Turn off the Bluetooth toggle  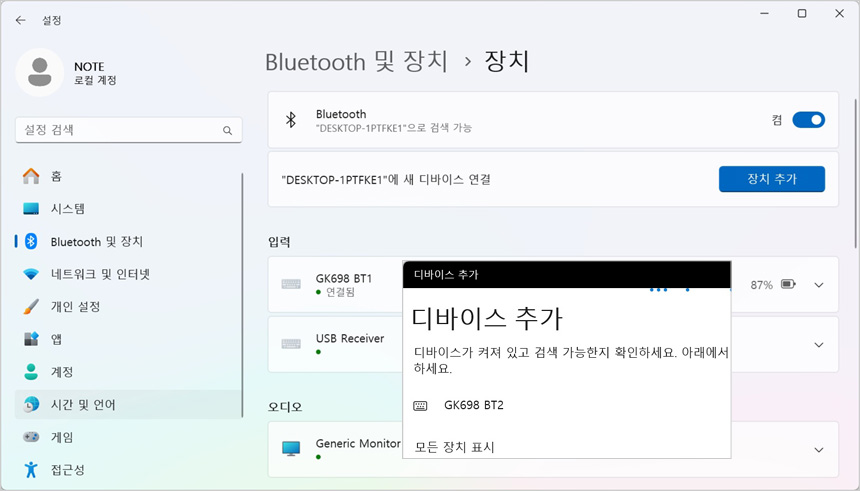click(x=808, y=120)
